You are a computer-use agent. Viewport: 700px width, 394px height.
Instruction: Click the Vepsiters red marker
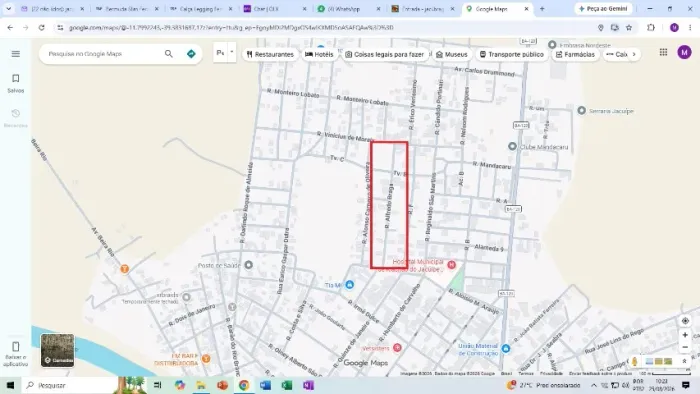click(x=397, y=348)
